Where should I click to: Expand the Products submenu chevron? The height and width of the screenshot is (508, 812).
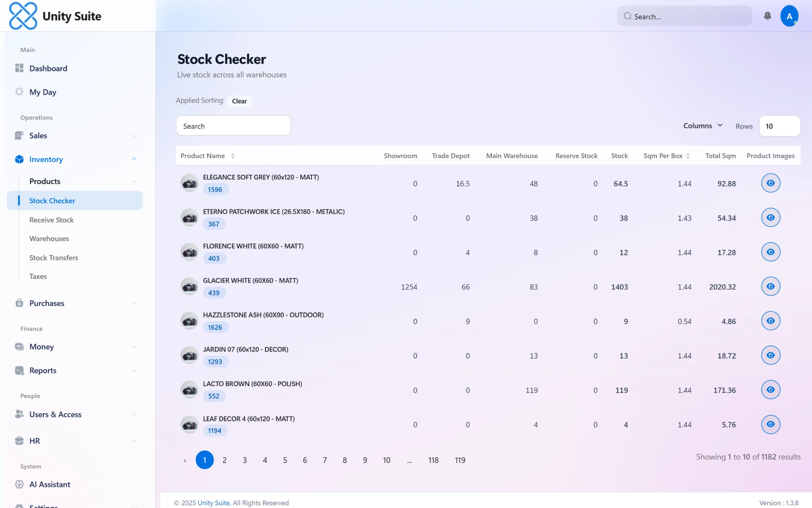coord(134,182)
